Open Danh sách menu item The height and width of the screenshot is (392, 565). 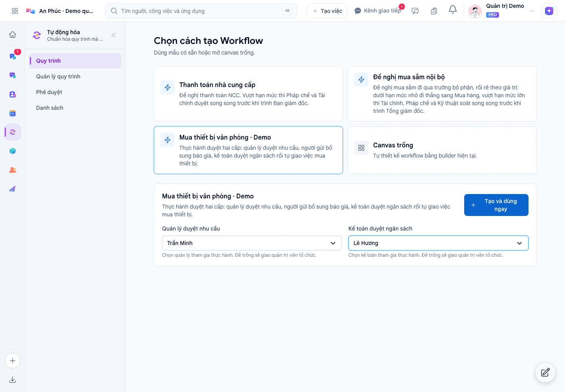point(75,108)
